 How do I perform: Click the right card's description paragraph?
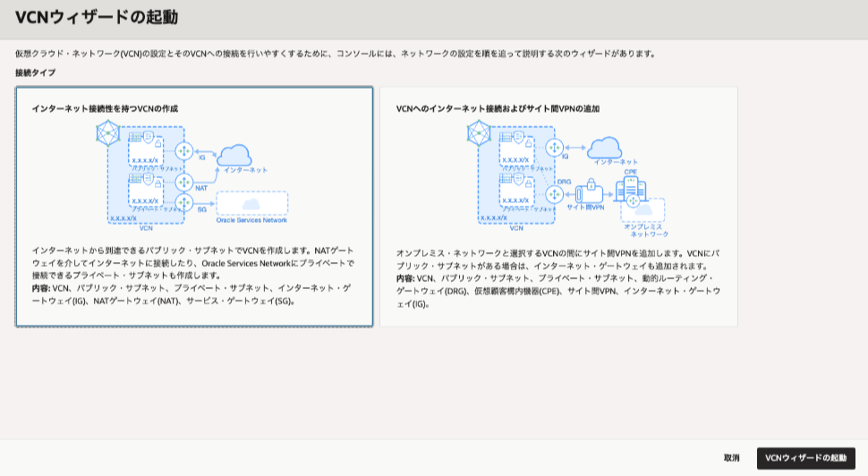557,278
